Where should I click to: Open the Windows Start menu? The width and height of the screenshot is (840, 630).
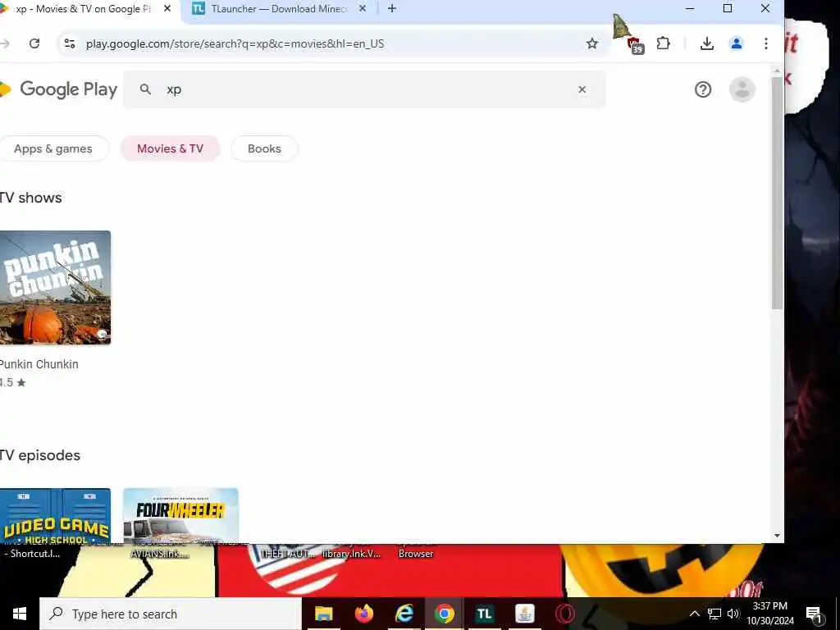[x=20, y=614]
